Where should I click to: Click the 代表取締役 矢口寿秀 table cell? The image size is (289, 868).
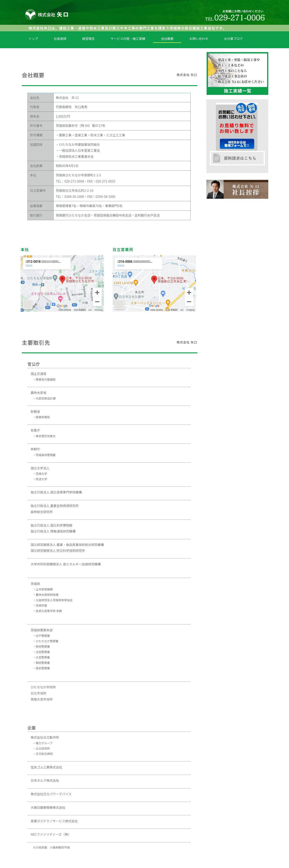(122, 107)
